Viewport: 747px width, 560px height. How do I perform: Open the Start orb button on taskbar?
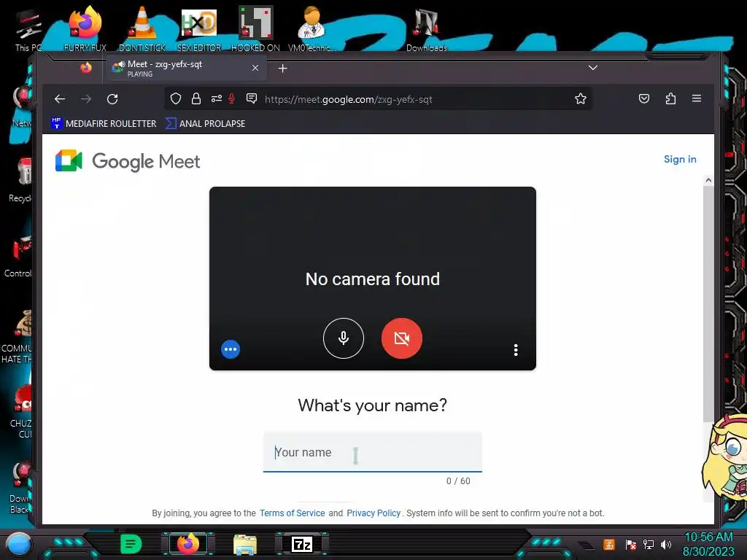pos(18,544)
